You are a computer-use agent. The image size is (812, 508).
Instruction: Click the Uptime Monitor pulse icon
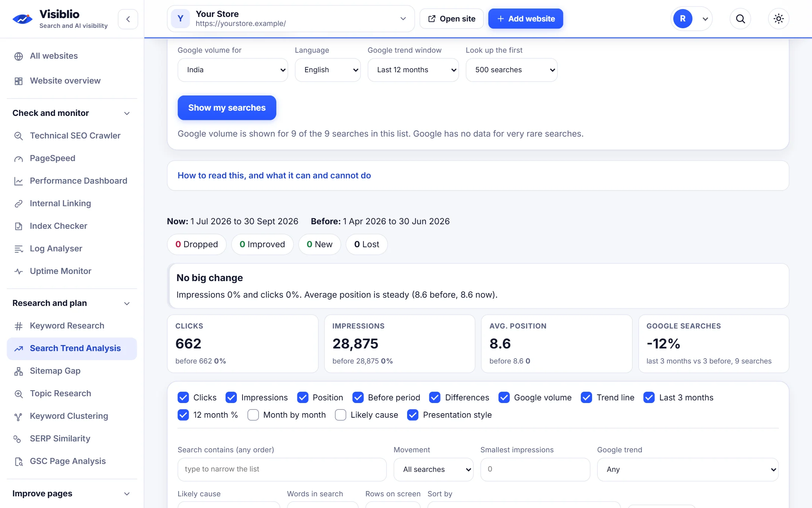[18, 272]
